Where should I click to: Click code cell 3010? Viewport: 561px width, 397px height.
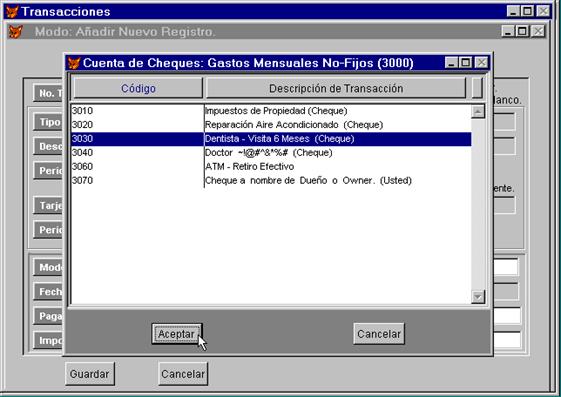(138, 111)
